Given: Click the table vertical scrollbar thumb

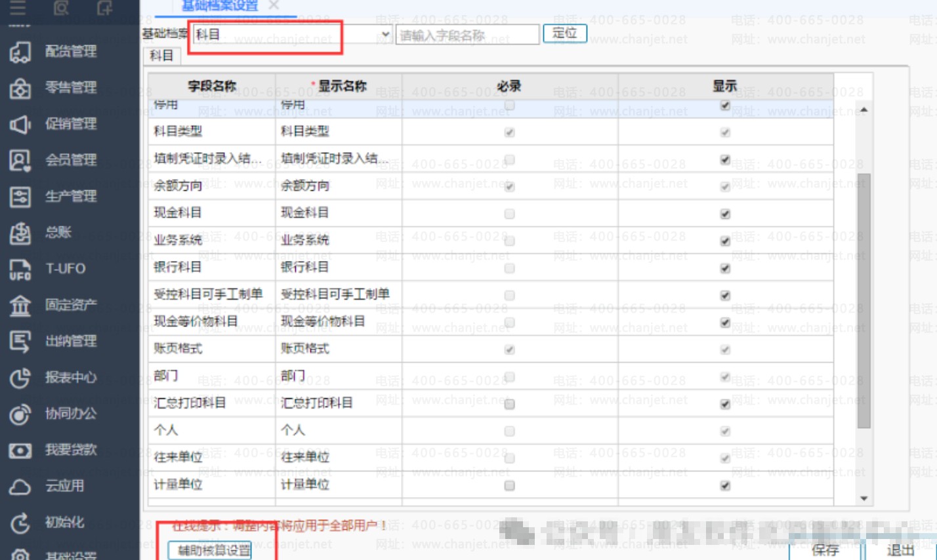Looking at the screenshot, I should click(864, 301).
